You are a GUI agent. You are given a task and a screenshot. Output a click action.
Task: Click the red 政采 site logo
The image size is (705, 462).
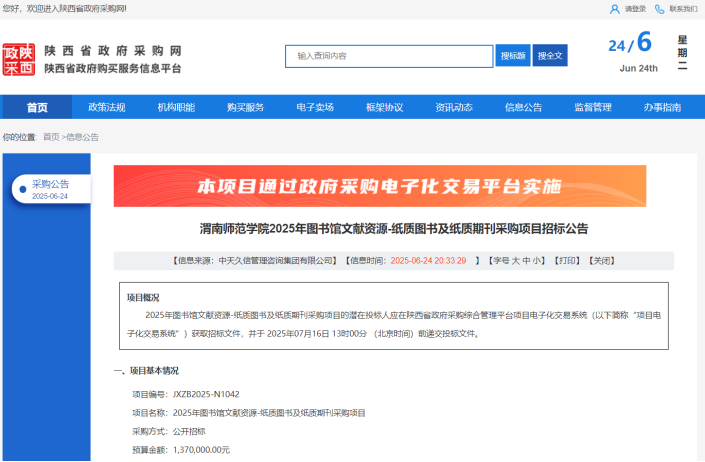click(18, 60)
